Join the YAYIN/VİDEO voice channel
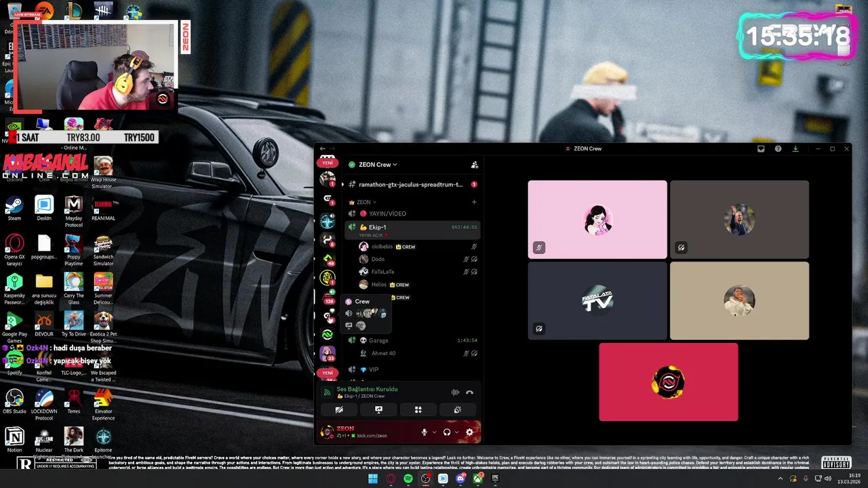 412,213
